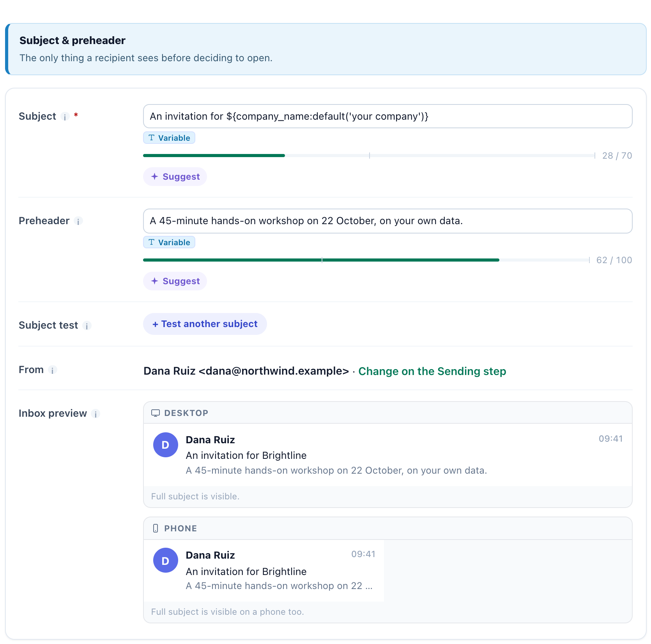Click Suggest under the Preheader field
Screen dimensions: 651x644
click(x=175, y=281)
